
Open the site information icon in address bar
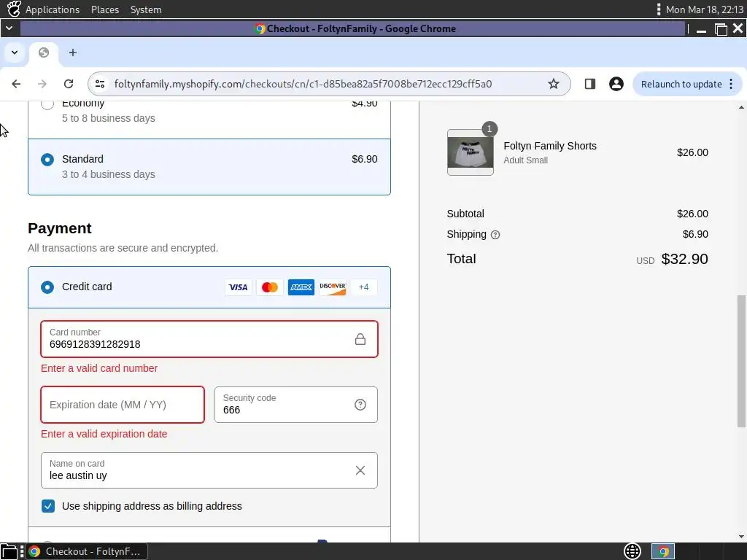click(100, 84)
